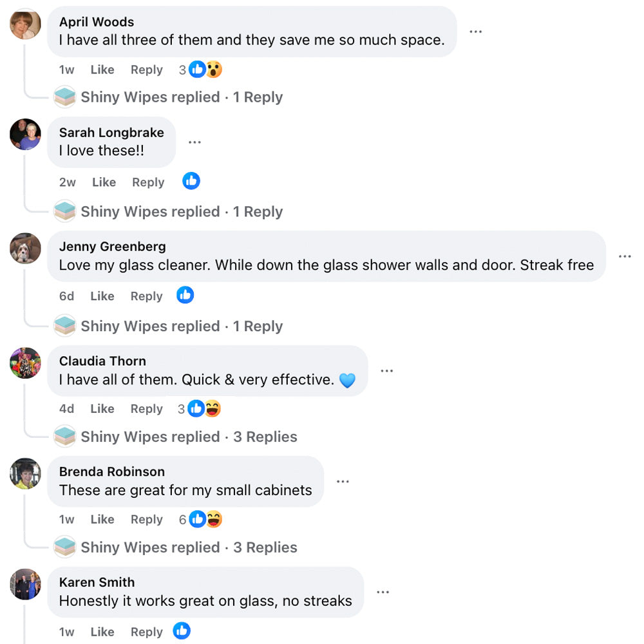Reply to Sarah Longbrake's comment
Viewport: 644px width, 644px height.
tap(148, 182)
